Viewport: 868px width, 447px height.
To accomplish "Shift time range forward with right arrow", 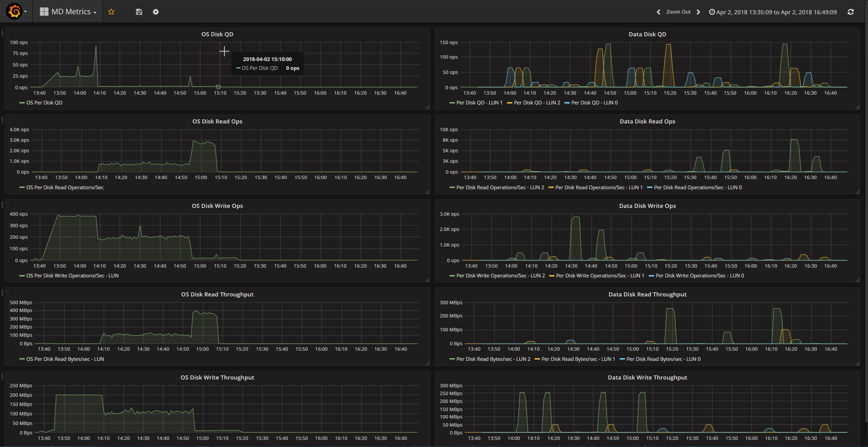I will 698,12.
